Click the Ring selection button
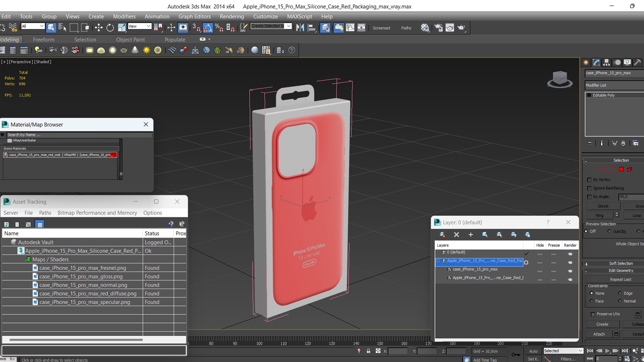Viewport: 644px width, 362px height. (600, 215)
